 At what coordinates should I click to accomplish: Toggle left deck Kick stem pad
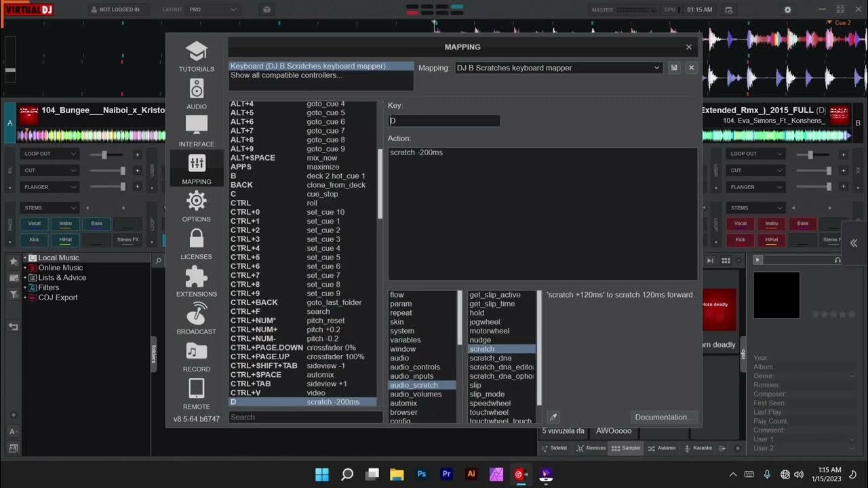(x=34, y=239)
